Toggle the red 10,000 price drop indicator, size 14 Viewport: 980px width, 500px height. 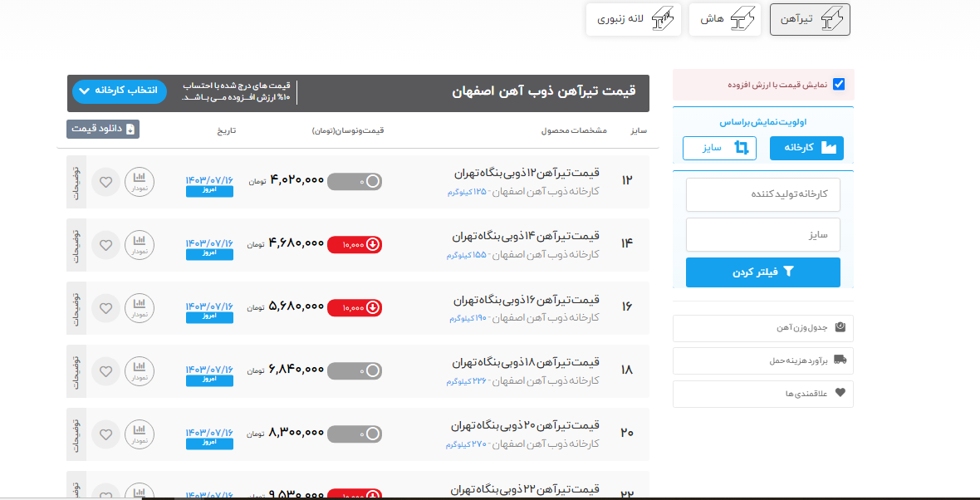[x=355, y=244]
